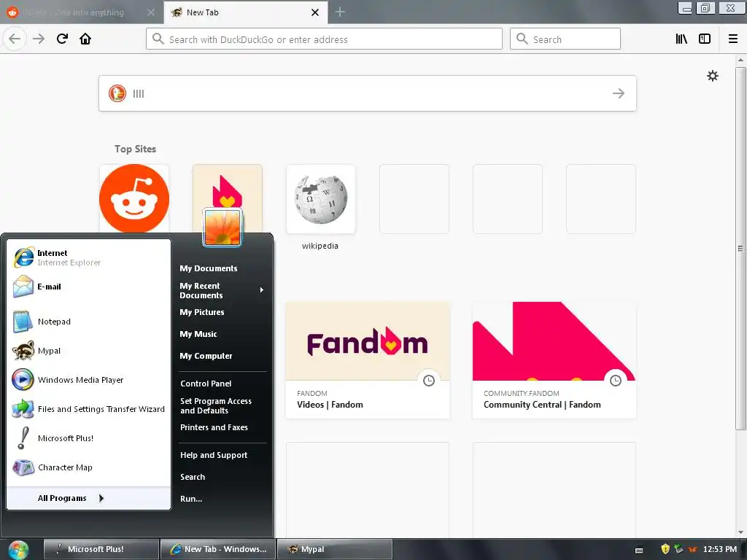Start Files and Settings Transfer Wizard
The width and height of the screenshot is (747, 560).
(x=89, y=409)
